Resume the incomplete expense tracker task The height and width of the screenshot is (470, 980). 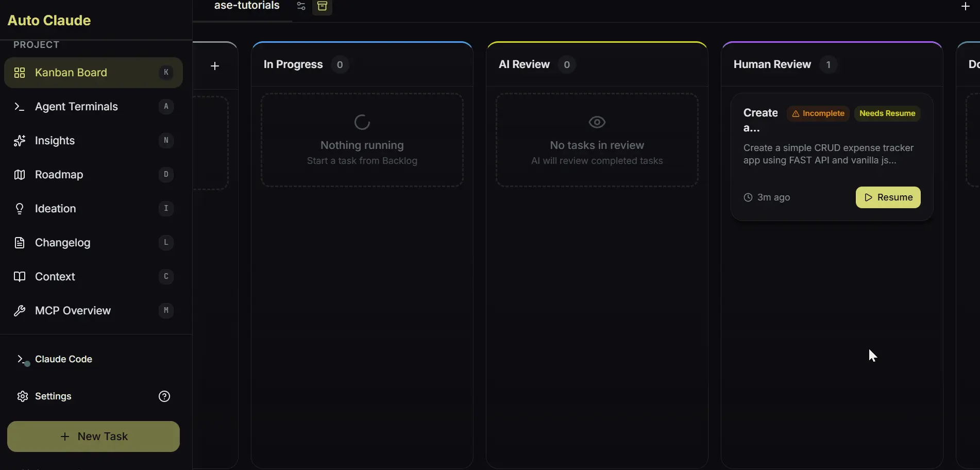(888, 197)
